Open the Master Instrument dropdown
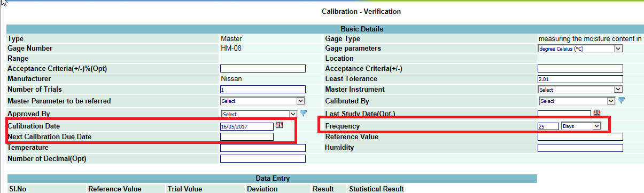644x193 pixels. point(580,90)
